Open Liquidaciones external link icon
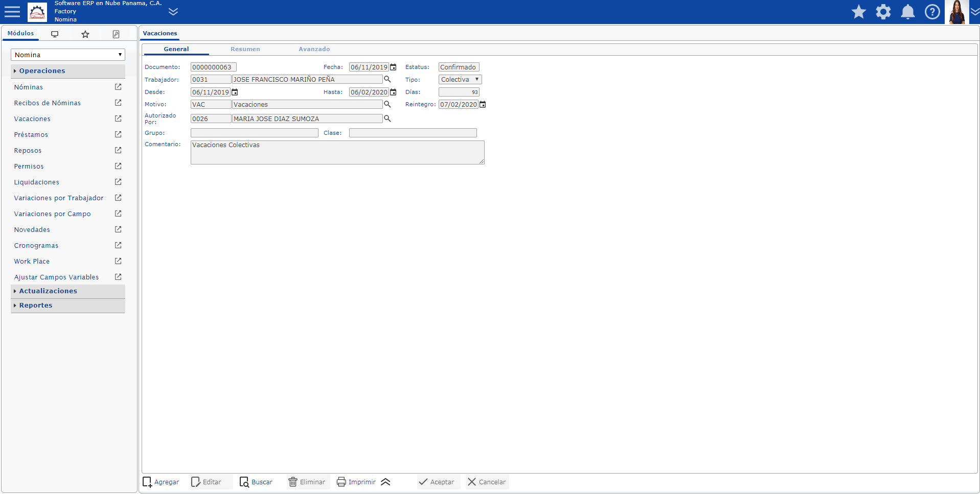Image resolution: width=980 pixels, height=494 pixels. point(118,182)
